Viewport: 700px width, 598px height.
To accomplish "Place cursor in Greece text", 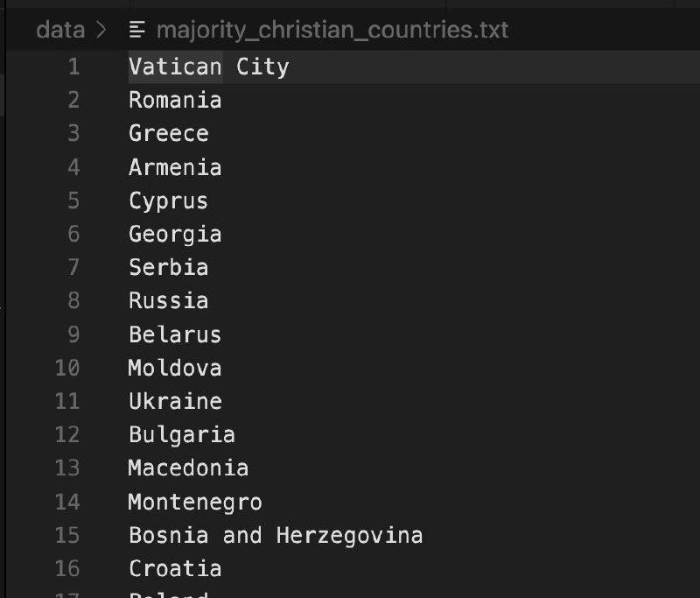I will tap(169, 134).
